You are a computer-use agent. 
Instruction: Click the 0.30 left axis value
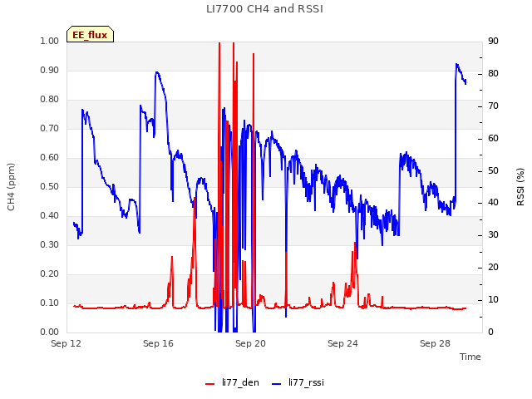coord(50,244)
